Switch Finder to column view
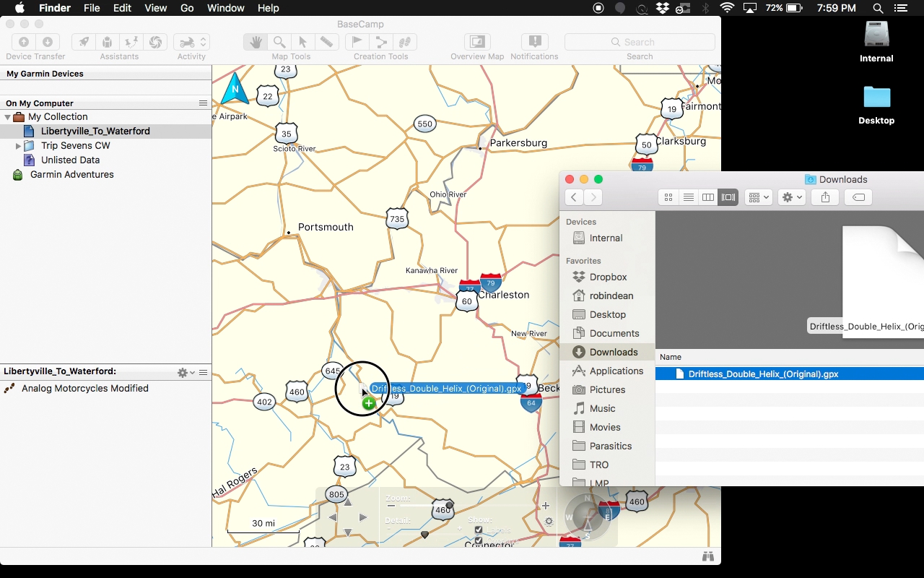The image size is (924, 578). (708, 197)
